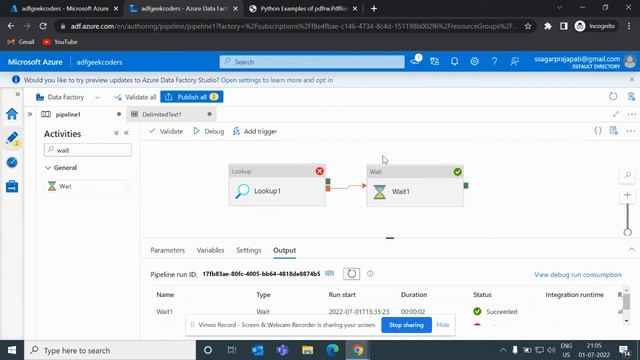
Task: Open View debug run consumption link
Action: [578, 275]
